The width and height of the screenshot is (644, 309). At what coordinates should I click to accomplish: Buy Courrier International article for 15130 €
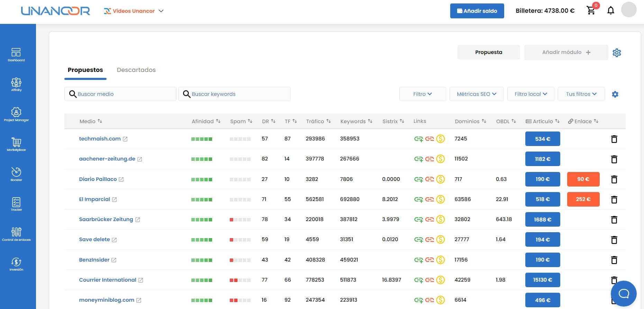coord(543,280)
